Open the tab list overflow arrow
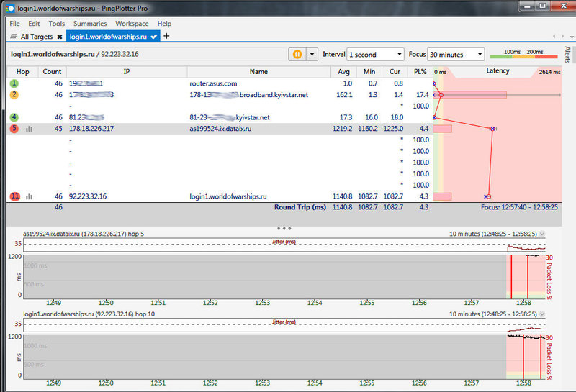This screenshot has height=392, width=576. (572, 37)
